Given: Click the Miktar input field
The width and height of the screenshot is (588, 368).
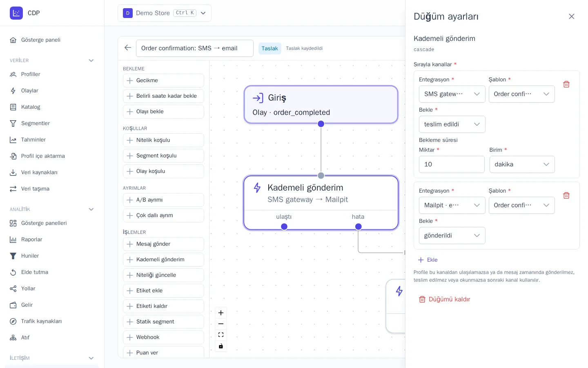Looking at the screenshot, I should (x=452, y=164).
